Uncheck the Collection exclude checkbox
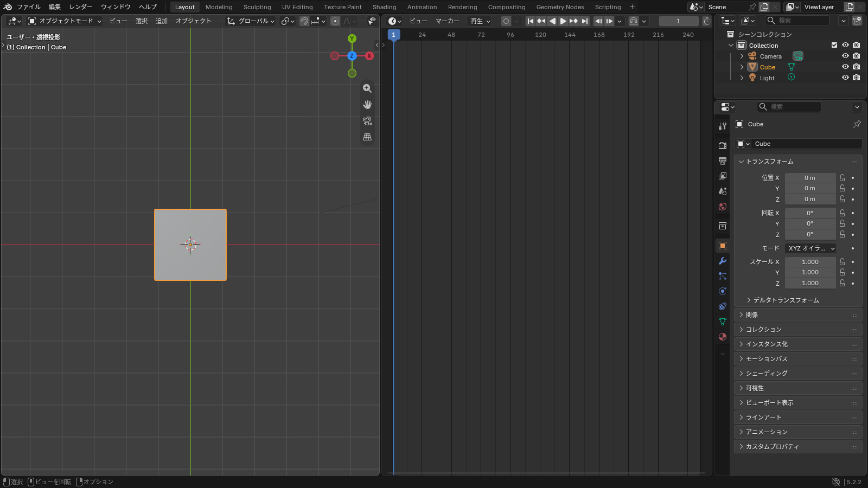 coord(834,46)
